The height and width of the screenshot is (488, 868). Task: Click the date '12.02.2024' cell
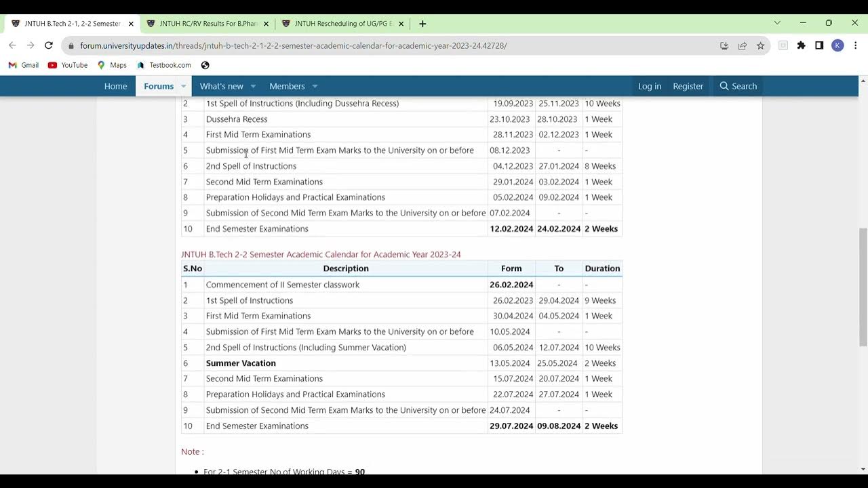(511, 228)
